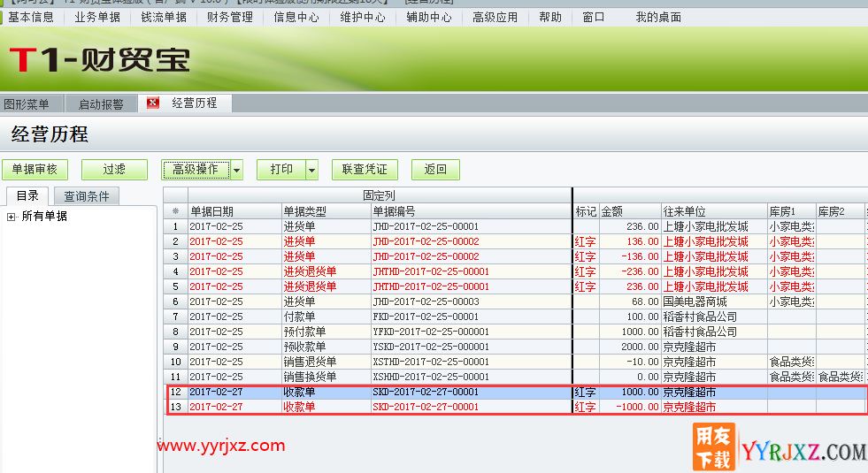Click the 单据审核 button
Screen dimensions: 868x473
pos(35,169)
